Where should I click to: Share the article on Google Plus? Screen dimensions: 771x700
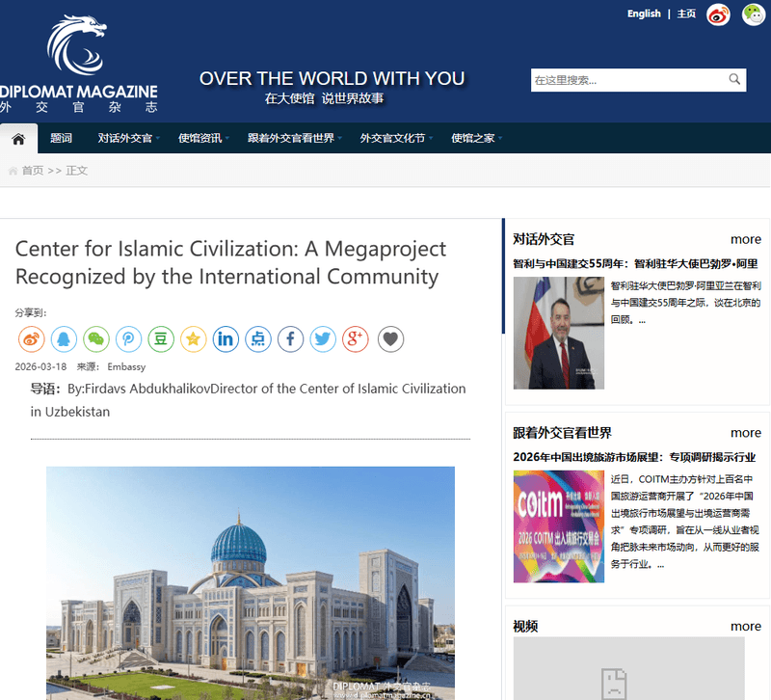pos(355,339)
